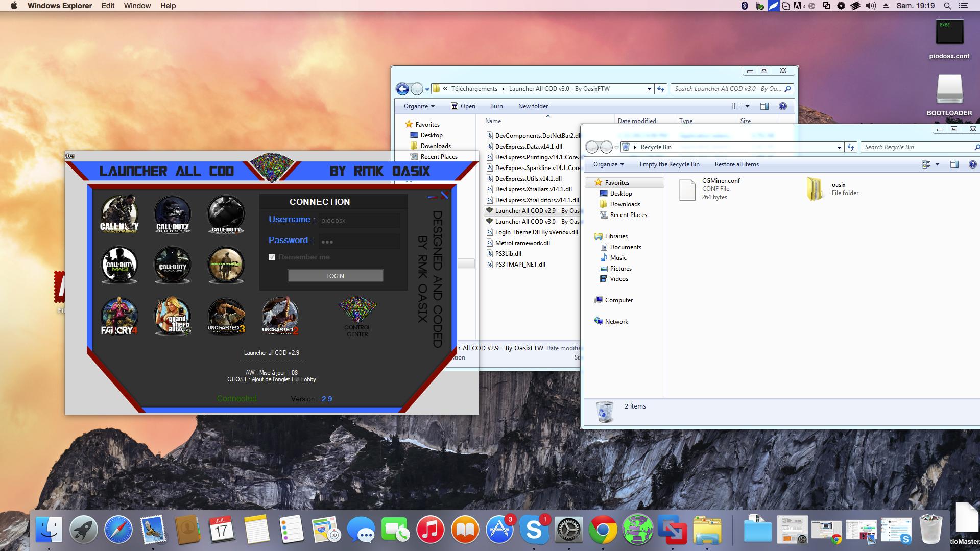Image resolution: width=980 pixels, height=551 pixels.
Task: Open Organize dropdown in Launcher folder window
Action: point(419,106)
